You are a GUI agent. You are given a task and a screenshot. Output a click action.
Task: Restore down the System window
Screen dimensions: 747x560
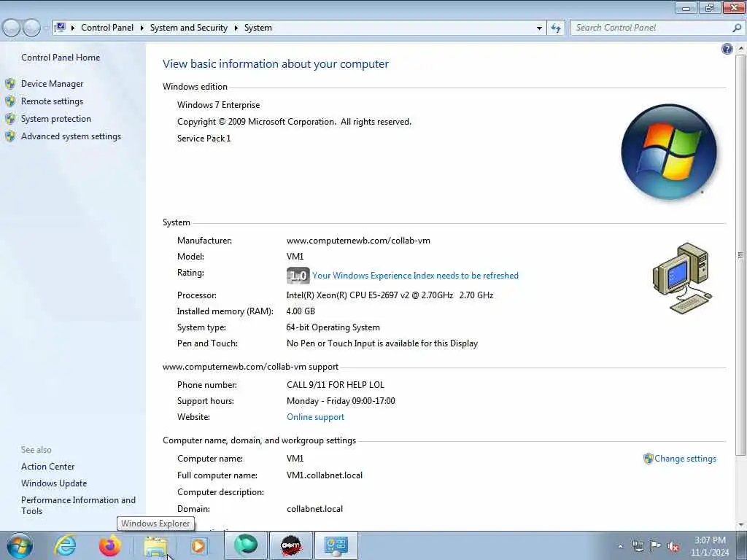[710, 7]
